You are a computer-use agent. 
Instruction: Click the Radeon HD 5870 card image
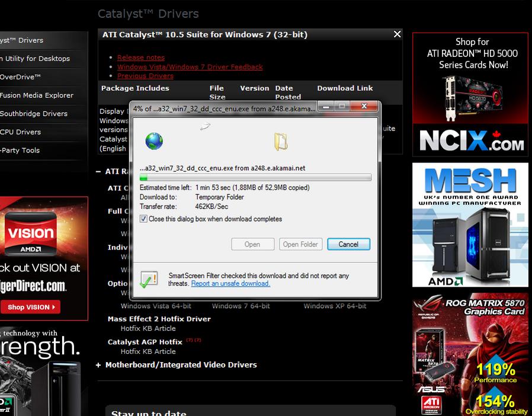coord(473,98)
